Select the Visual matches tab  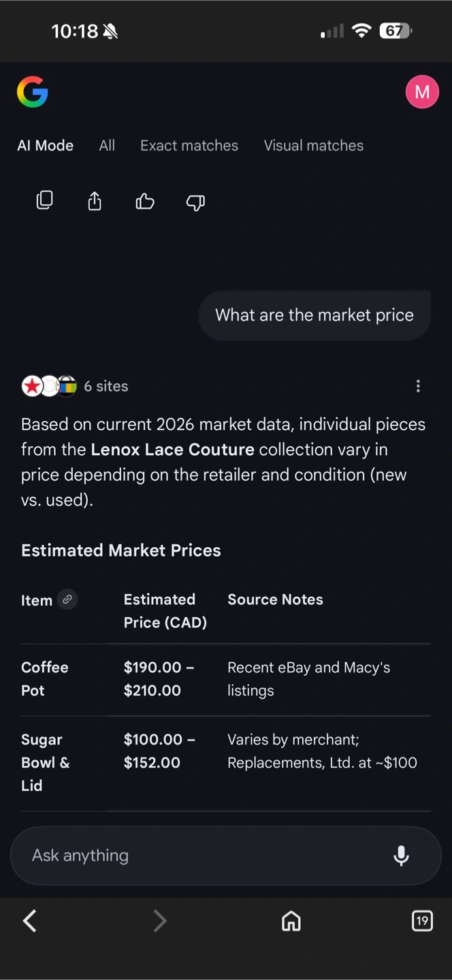[x=314, y=146]
